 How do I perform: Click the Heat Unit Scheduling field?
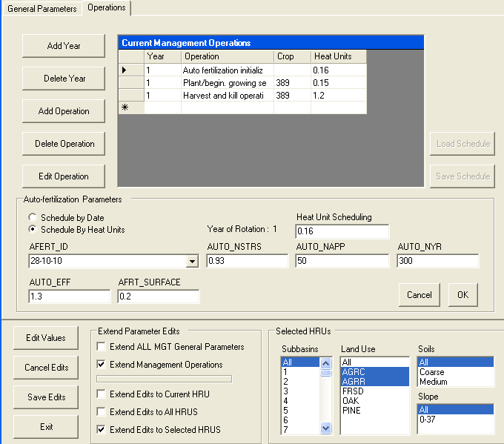pos(342,232)
